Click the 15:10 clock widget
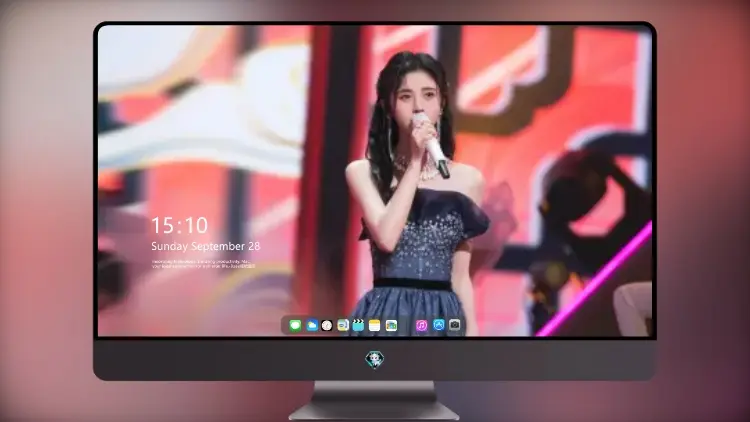Screen dimensions: 750x422 [179, 225]
